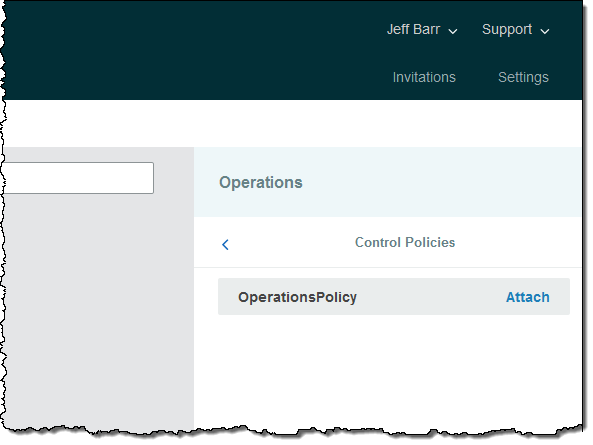Open the Settings tab

click(x=523, y=77)
